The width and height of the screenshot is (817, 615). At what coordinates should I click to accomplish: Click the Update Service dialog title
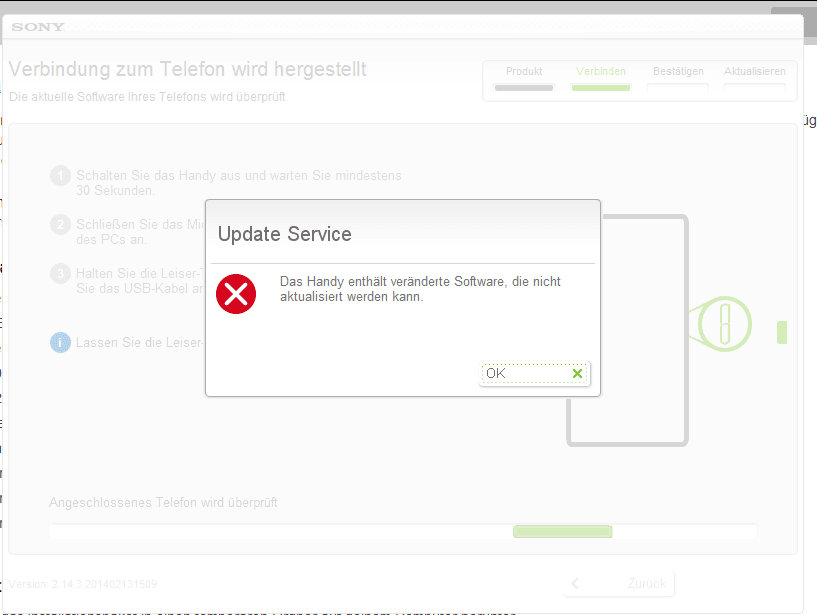(x=284, y=234)
